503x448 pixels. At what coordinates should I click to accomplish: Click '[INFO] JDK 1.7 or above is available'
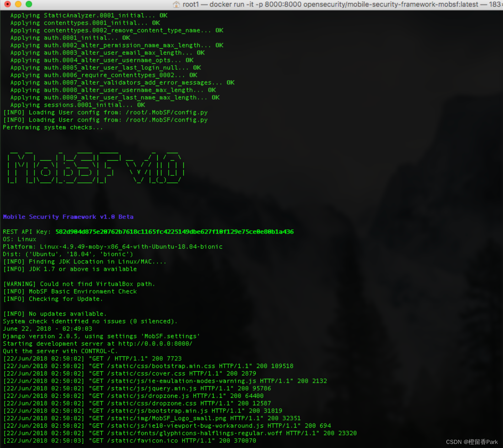point(70,269)
